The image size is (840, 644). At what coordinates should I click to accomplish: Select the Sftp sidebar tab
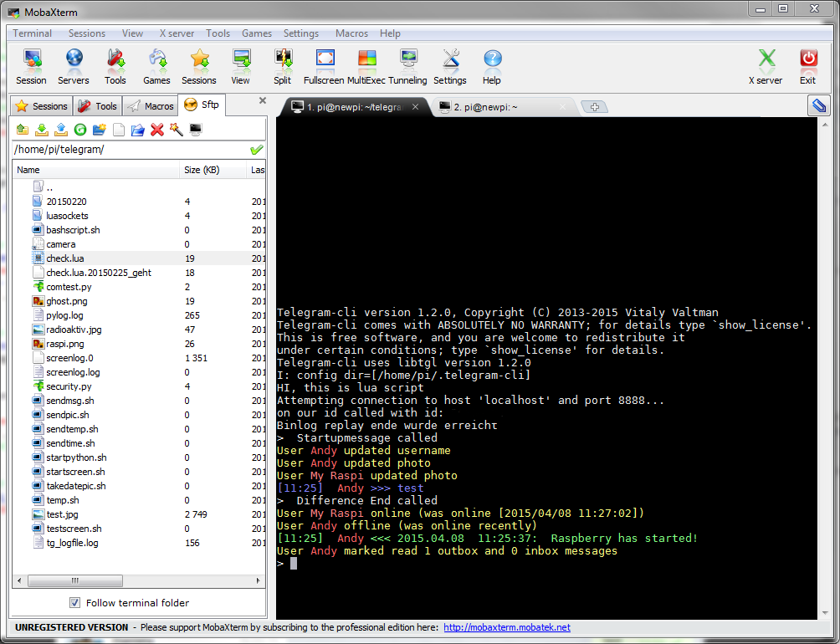202,105
